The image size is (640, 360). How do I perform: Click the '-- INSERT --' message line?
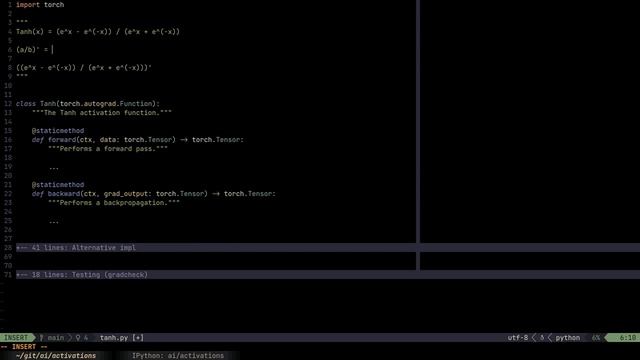point(24,347)
